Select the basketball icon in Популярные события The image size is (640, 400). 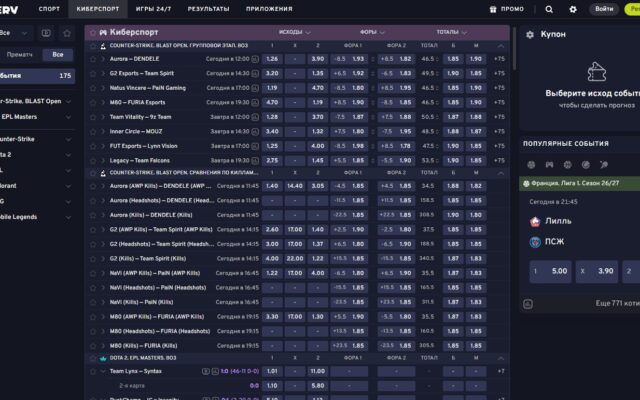pos(567,164)
